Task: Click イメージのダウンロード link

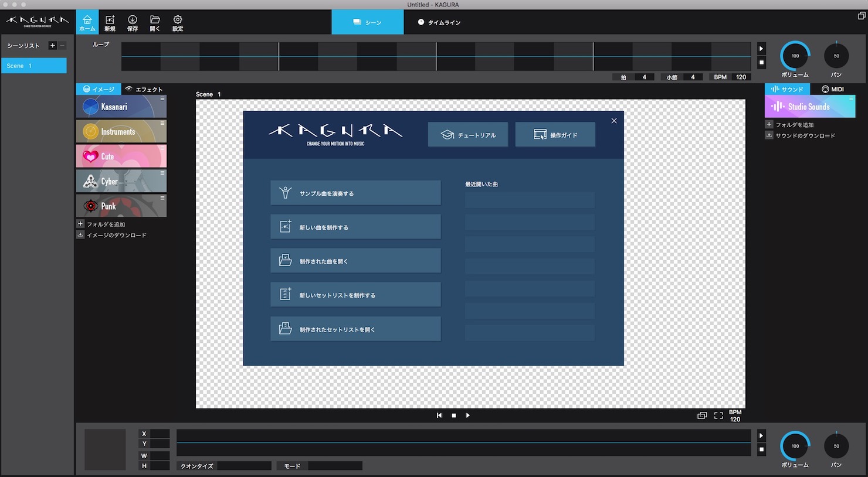Action: [x=111, y=235]
